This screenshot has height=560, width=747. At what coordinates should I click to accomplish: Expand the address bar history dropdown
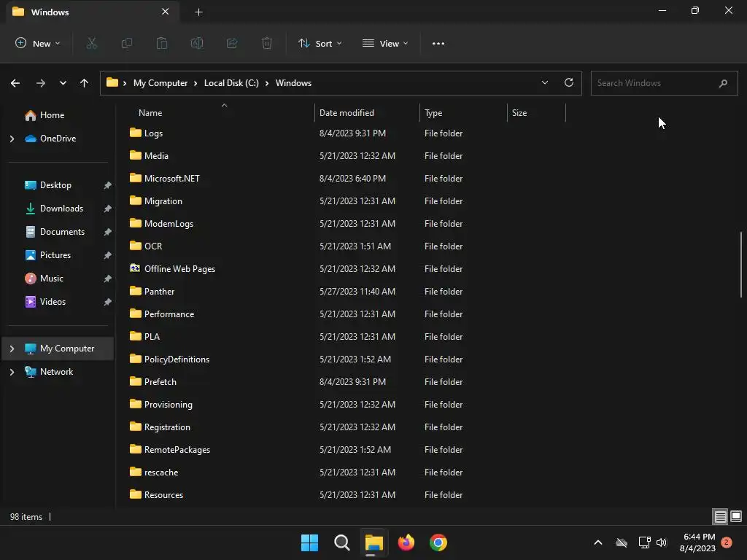click(545, 83)
